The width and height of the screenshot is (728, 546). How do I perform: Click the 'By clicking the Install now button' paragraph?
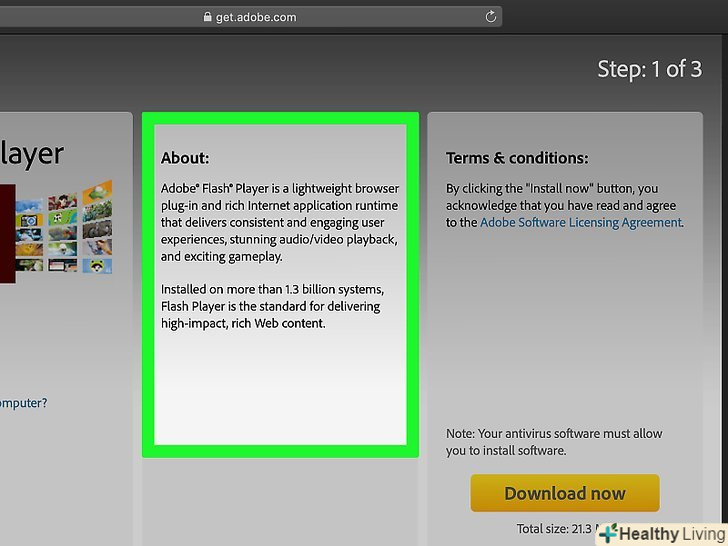[564, 206]
